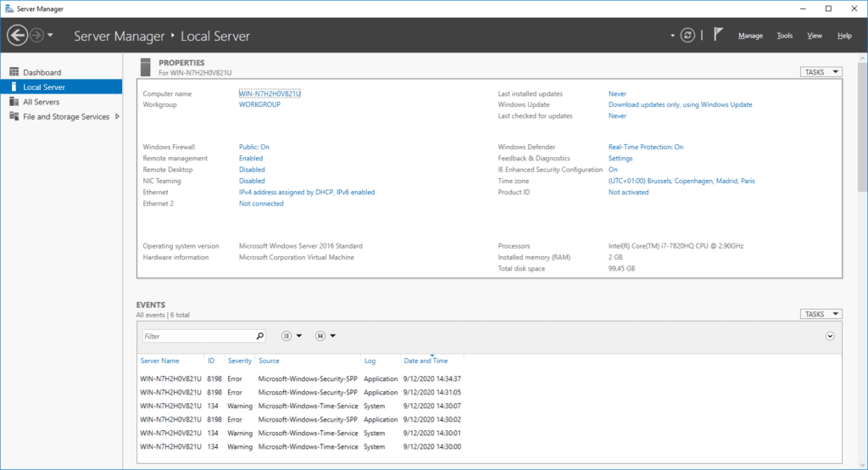Click the Ethernet IPv4 address DHCP link
The width and height of the screenshot is (868, 470).
pos(307,193)
